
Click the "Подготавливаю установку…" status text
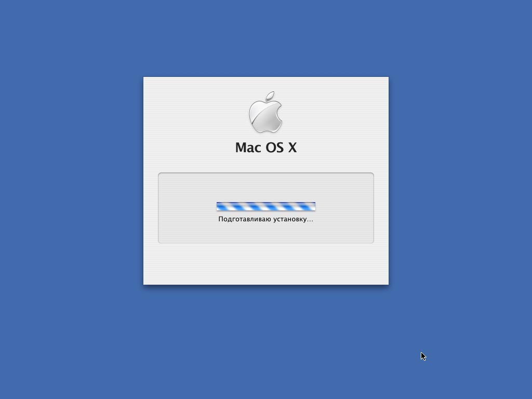tap(265, 219)
